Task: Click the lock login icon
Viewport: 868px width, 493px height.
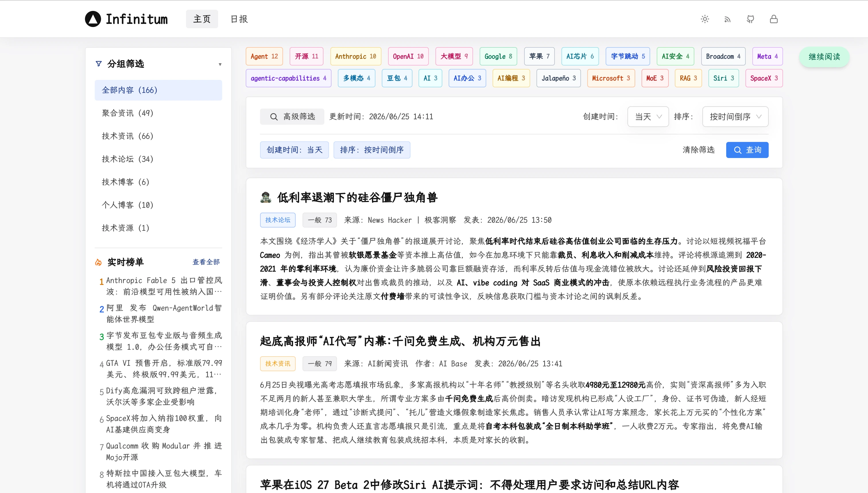Action: [774, 19]
